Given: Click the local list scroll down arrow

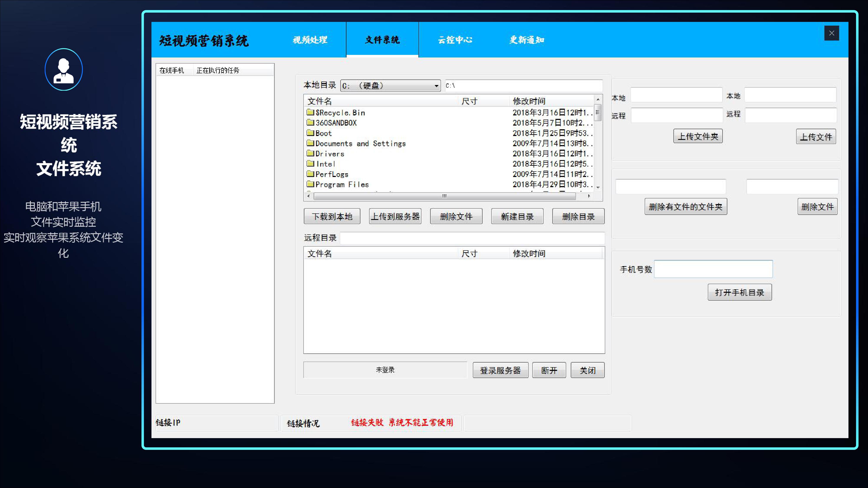Looking at the screenshot, I should tap(598, 187).
